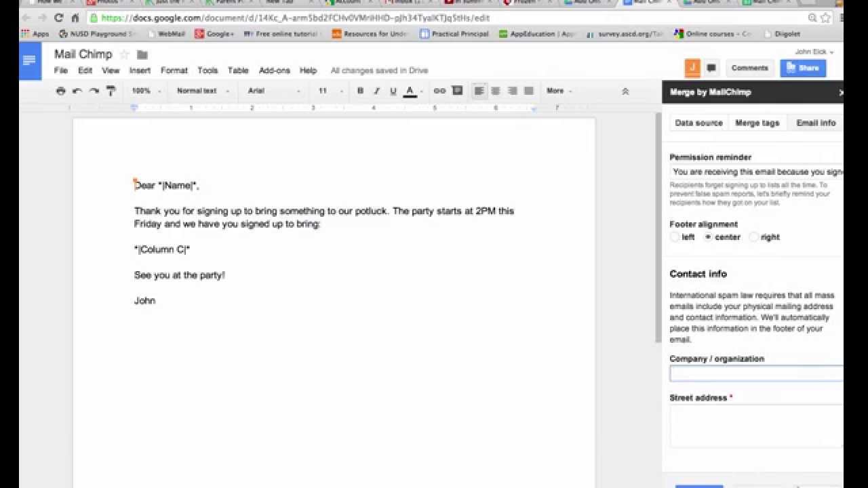Click the Print icon in toolbar
This screenshot has height=488, width=868.
click(61, 91)
